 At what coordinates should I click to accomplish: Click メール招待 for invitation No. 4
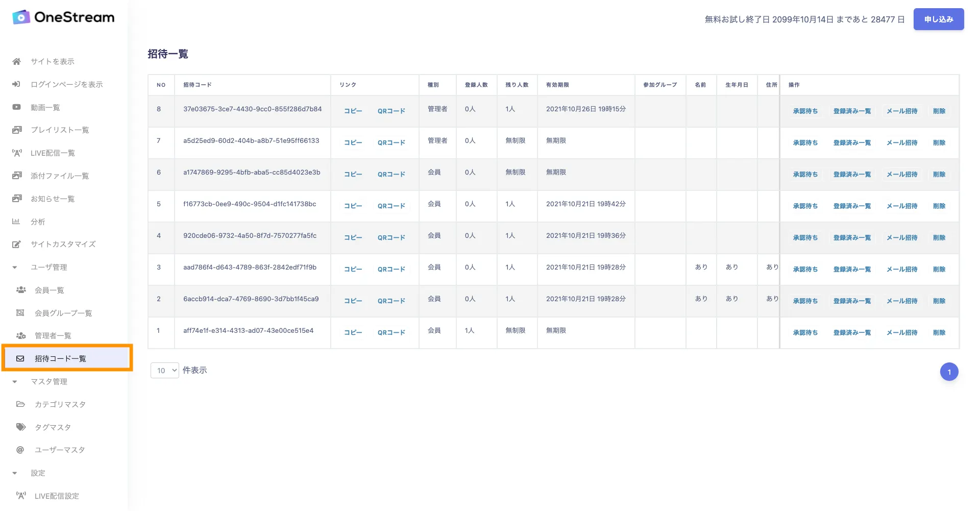point(902,237)
